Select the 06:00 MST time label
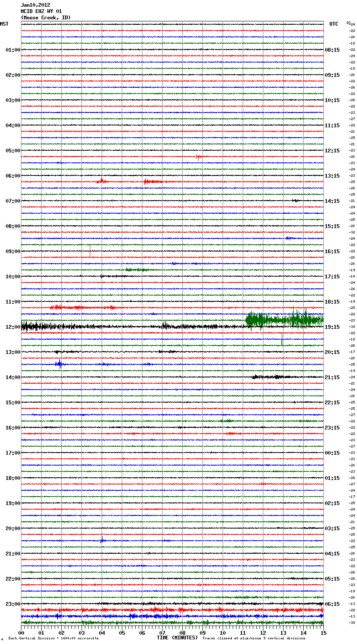357x644 pixels. coord(13,176)
